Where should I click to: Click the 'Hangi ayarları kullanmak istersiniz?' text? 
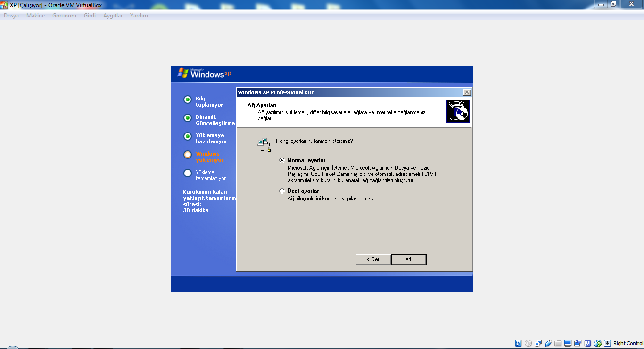tap(314, 141)
